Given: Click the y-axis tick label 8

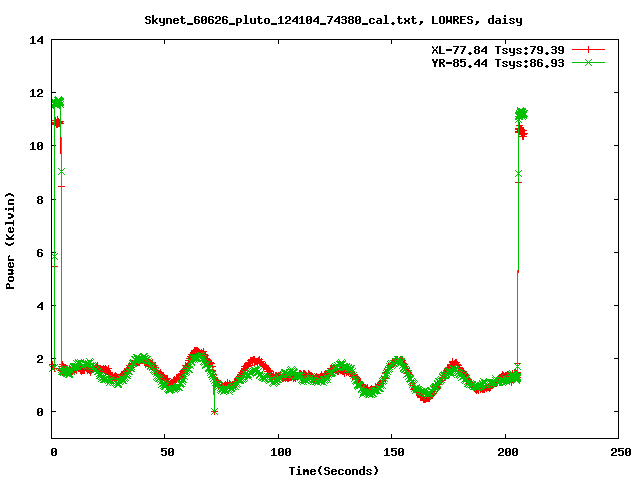Looking at the screenshot, I should point(40,200).
